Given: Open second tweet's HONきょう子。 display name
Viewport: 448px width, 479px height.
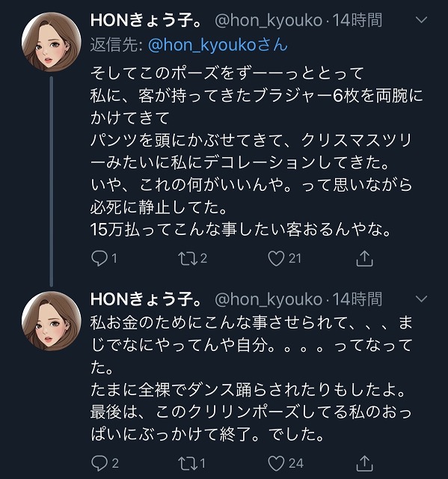Looking at the screenshot, I should [x=146, y=299].
